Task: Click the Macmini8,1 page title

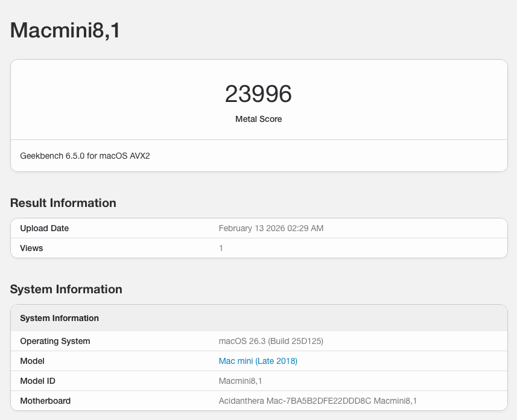Action: coord(65,30)
